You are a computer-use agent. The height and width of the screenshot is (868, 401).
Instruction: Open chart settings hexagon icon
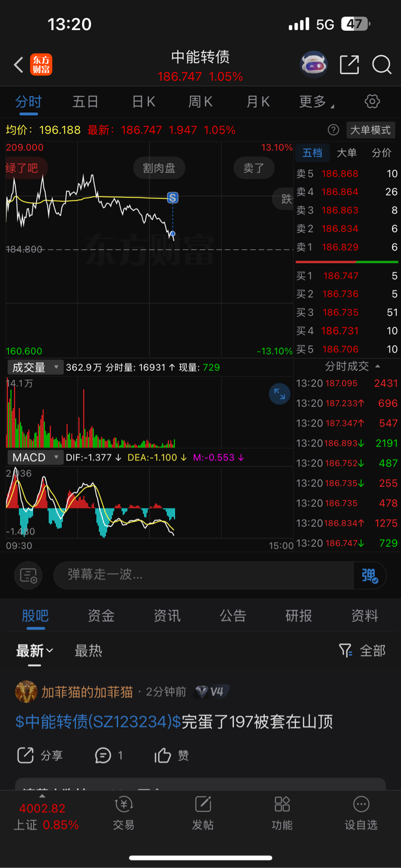[x=372, y=101]
